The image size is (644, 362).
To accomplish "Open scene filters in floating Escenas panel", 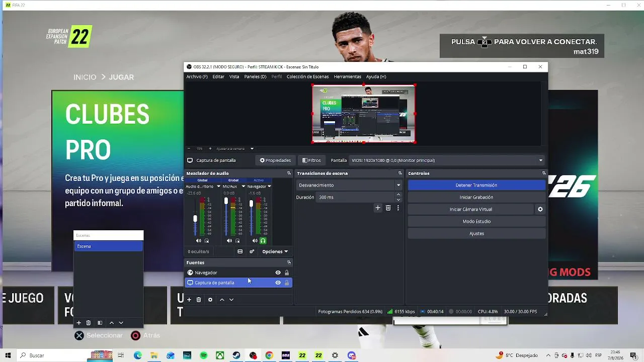I will click(x=100, y=323).
